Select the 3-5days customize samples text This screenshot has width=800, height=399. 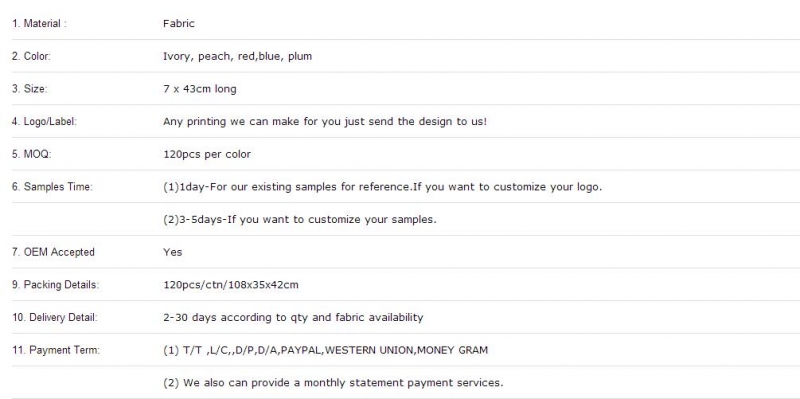(x=300, y=219)
